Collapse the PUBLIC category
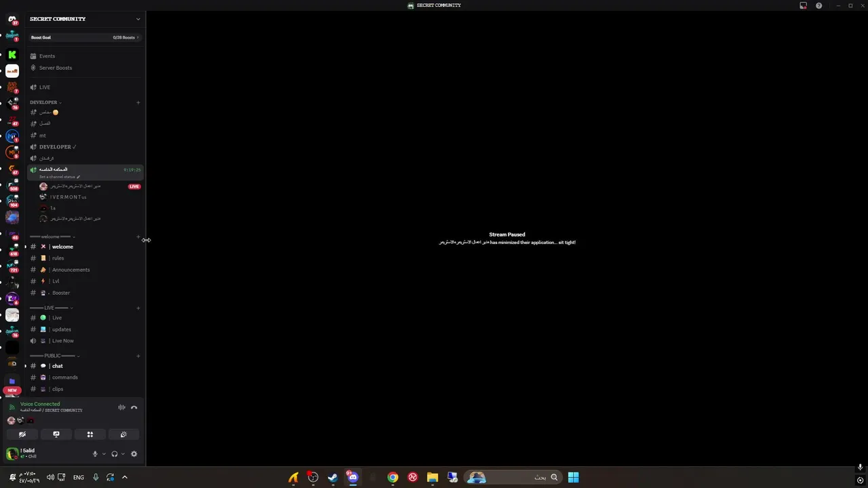868x488 pixels. click(54, 356)
